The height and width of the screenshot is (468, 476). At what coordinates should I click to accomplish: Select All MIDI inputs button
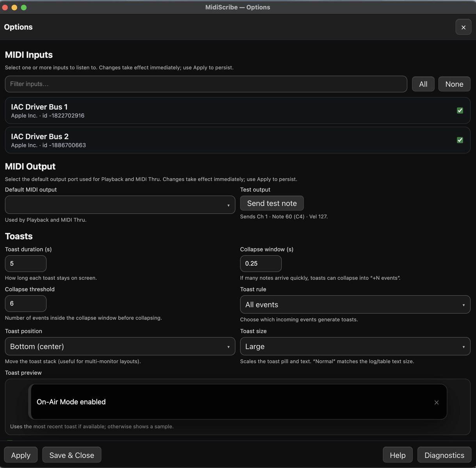point(423,84)
